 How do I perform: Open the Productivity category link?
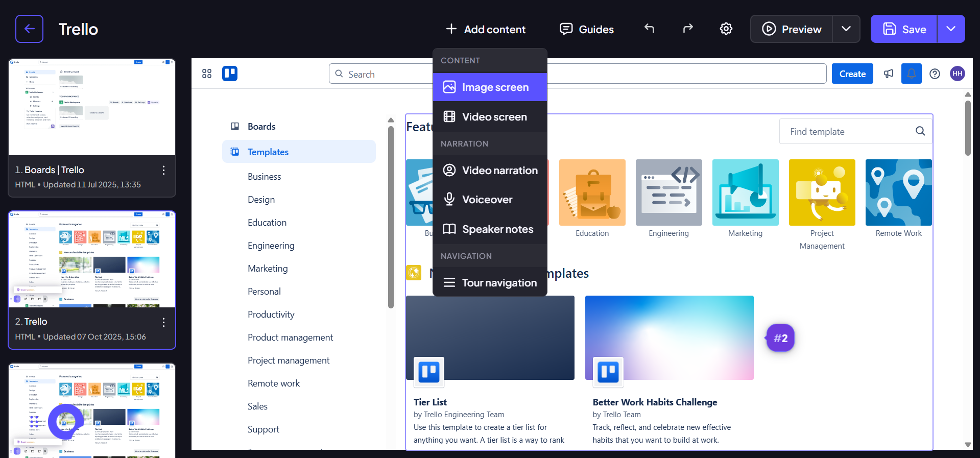pyautogui.click(x=271, y=315)
